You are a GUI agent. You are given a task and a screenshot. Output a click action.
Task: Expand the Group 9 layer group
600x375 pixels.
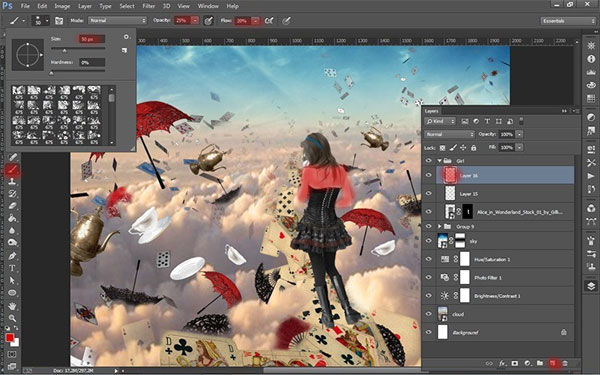(439, 227)
